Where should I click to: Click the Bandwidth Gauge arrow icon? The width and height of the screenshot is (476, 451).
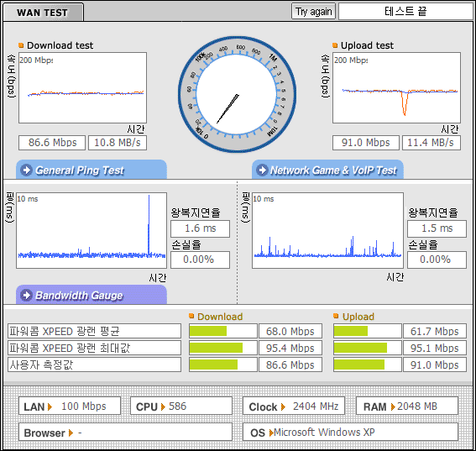click(26, 295)
